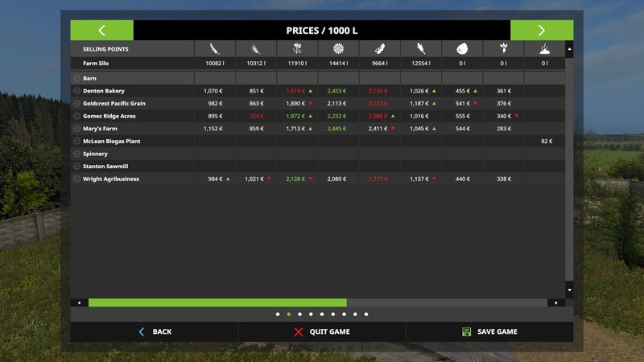
Task: Click the wheat crop column icon
Action: click(x=214, y=49)
